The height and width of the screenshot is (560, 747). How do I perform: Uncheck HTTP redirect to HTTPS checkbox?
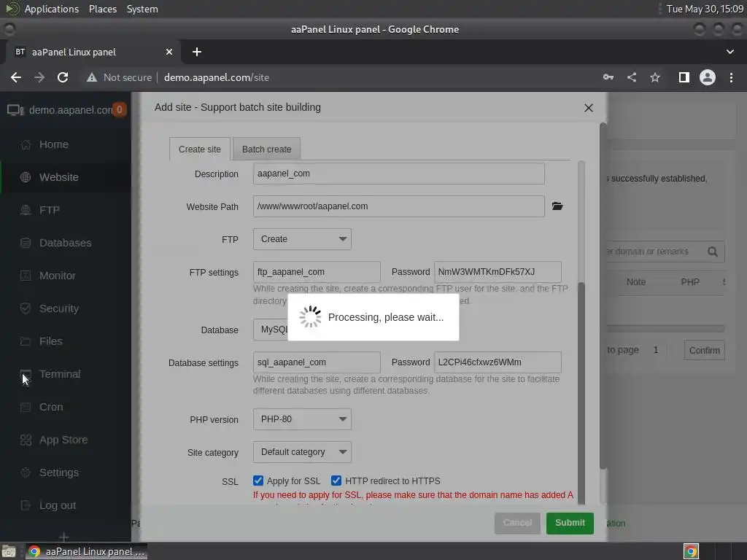(x=336, y=481)
